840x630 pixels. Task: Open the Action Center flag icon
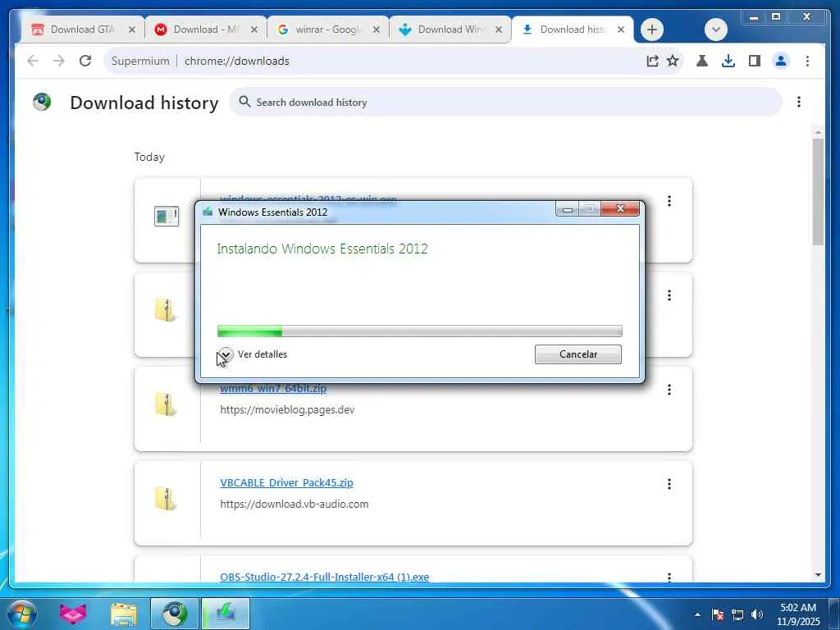tap(718, 614)
